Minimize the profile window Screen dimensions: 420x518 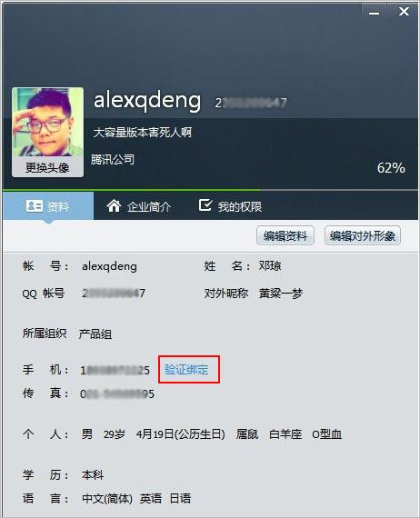tap(374, 14)
